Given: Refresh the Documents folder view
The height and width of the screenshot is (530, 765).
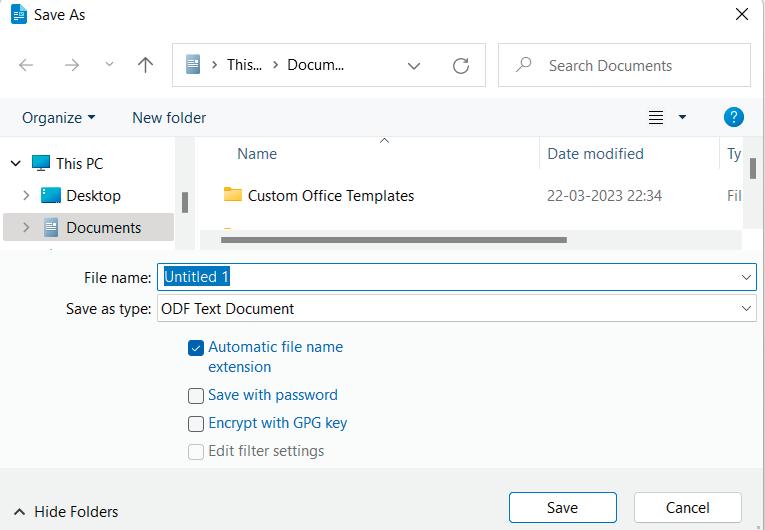Looking at the screenshot, I should pyautogui.click(x=461, y=65).
